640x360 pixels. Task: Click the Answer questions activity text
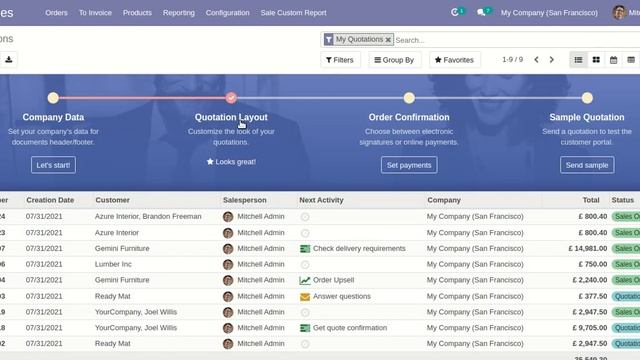[x=342, y=296]
